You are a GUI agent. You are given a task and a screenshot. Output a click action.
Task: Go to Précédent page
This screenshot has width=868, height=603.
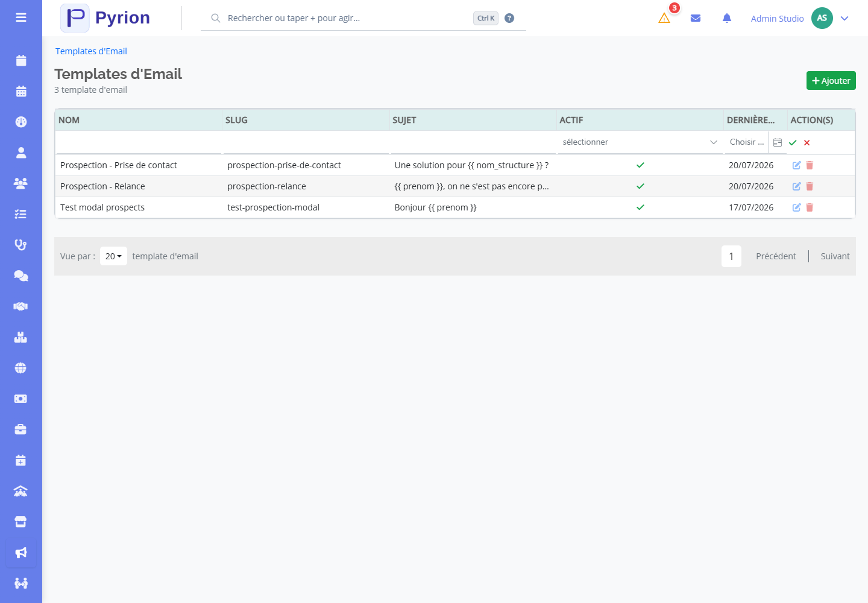[x=776, y=256]
